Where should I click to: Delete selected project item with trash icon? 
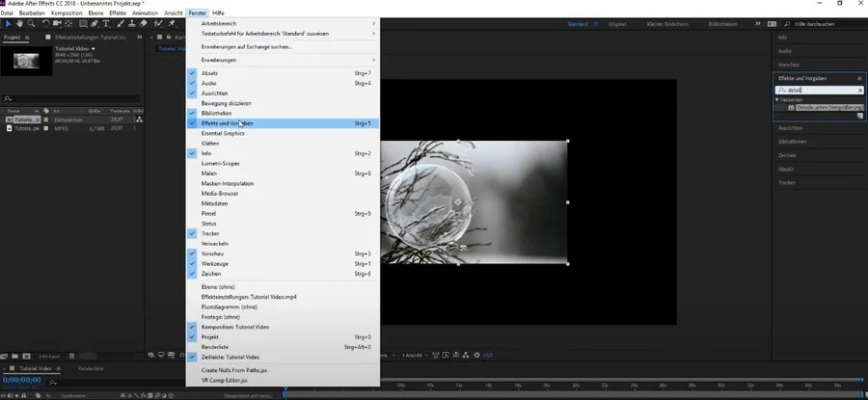(x=72, y=357)
